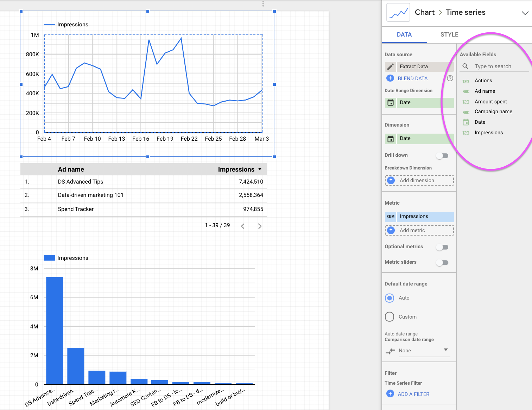Switch to the DATA tab

pos(404,34)
